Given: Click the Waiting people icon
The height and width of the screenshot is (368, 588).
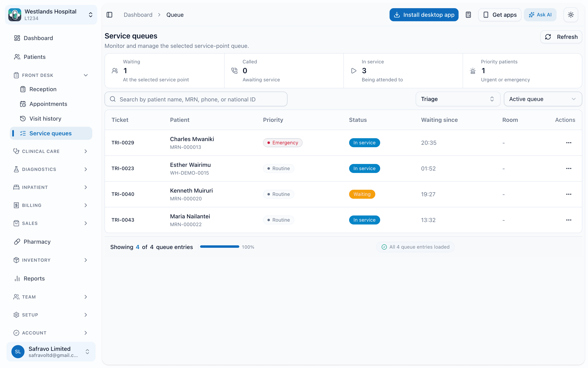Looking at the screenshot, I should point(115,71).
